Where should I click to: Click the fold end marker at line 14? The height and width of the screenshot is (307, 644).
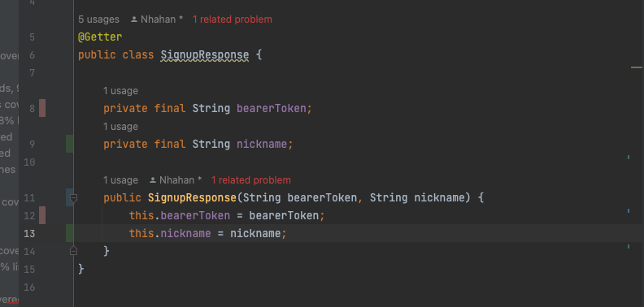point(73,250)
